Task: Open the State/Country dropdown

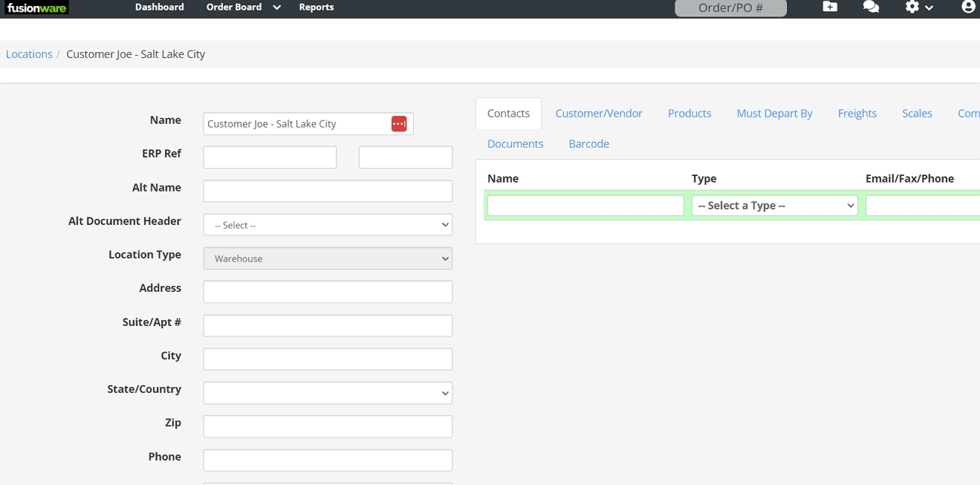Action: [327, 392]
